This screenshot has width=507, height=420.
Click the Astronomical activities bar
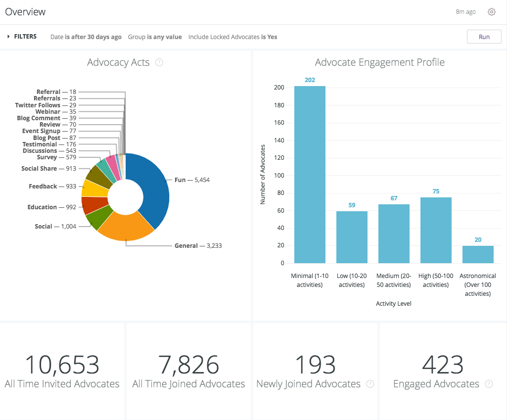tap(478, 255)
